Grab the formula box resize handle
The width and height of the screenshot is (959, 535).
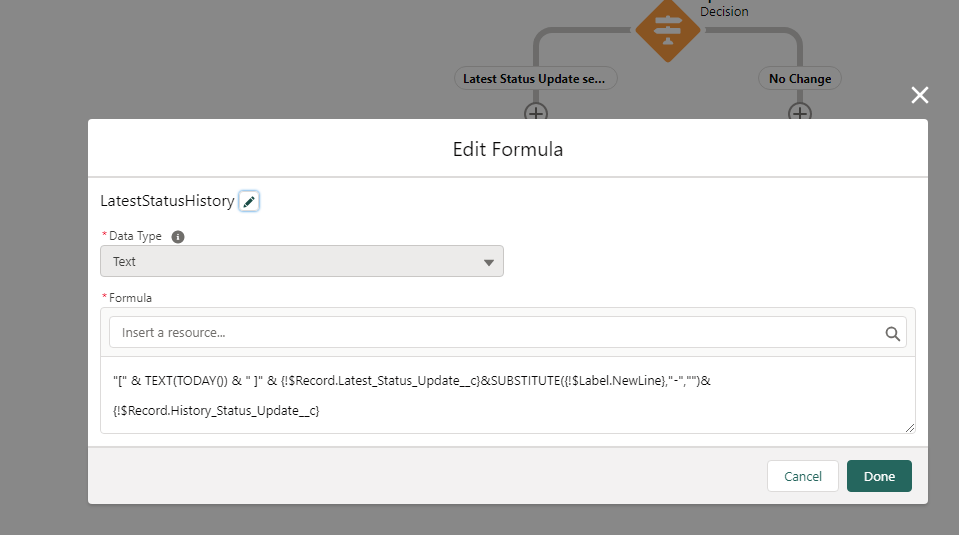coord(909,427)
